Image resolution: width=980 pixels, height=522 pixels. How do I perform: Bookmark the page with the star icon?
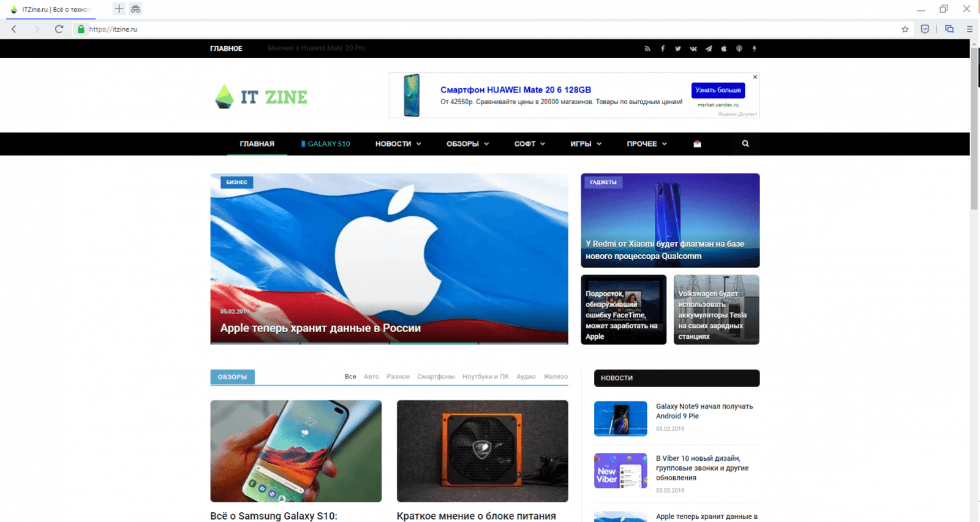[905, 29]
